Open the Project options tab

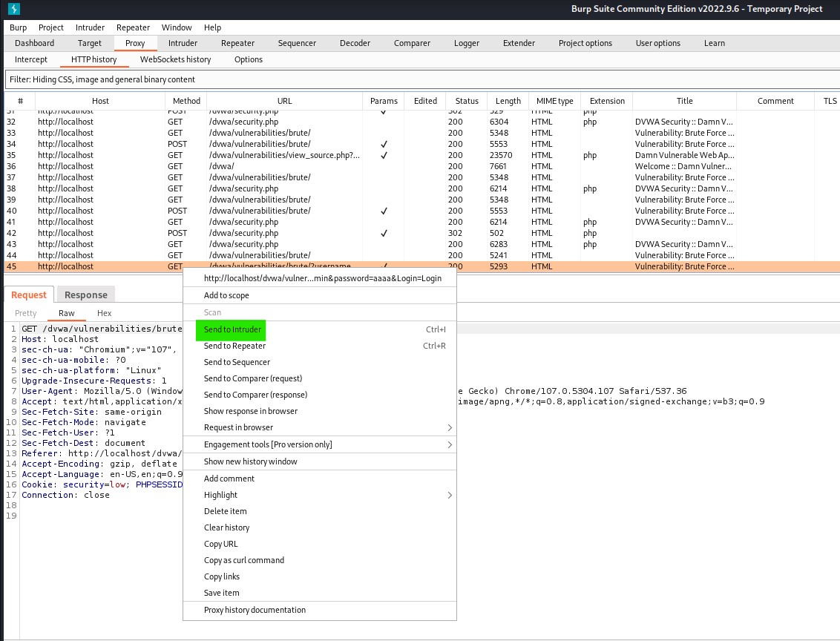(585, 43)
